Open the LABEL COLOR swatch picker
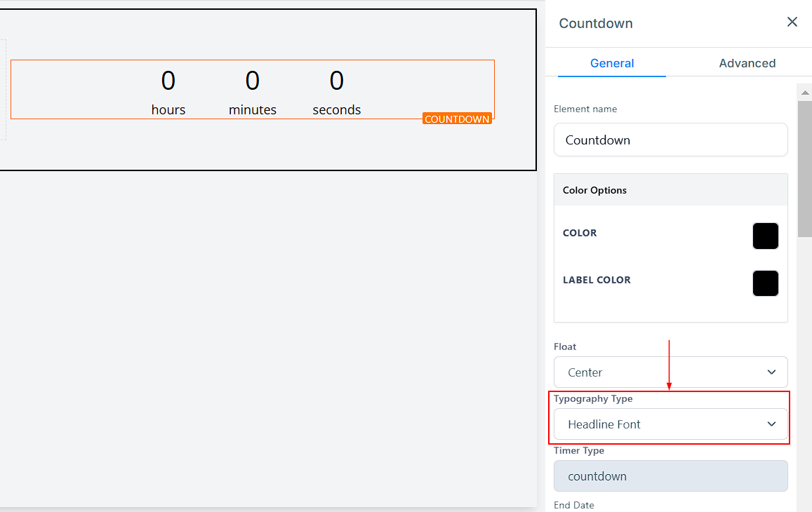The width and height of the screenshot is (812, 512). point(765,283)
